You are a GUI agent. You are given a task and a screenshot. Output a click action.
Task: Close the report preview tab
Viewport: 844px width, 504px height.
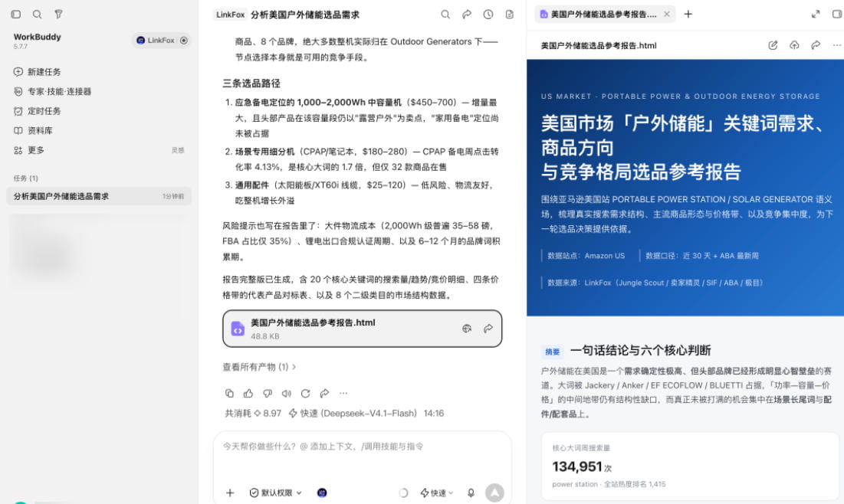[x=667, y=15]
